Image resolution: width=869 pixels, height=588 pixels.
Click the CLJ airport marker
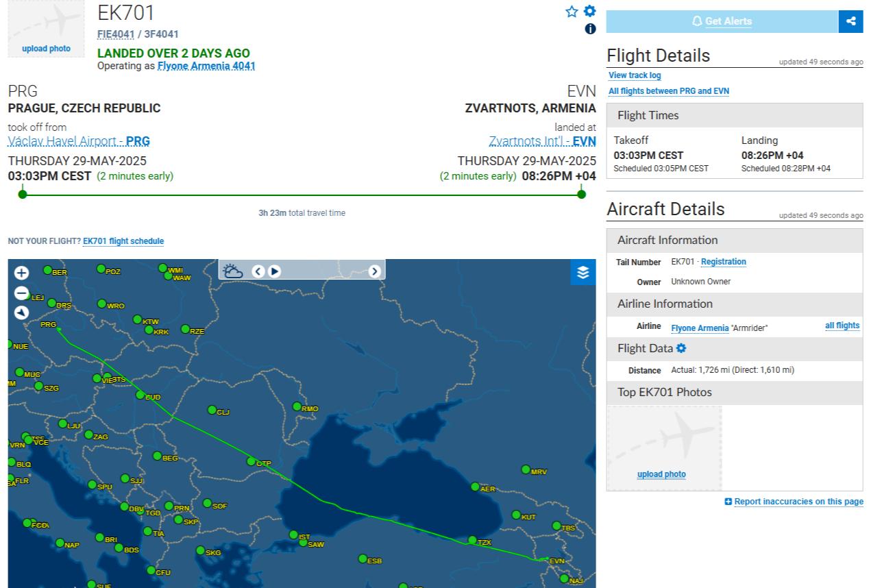[x=212, y=410]
